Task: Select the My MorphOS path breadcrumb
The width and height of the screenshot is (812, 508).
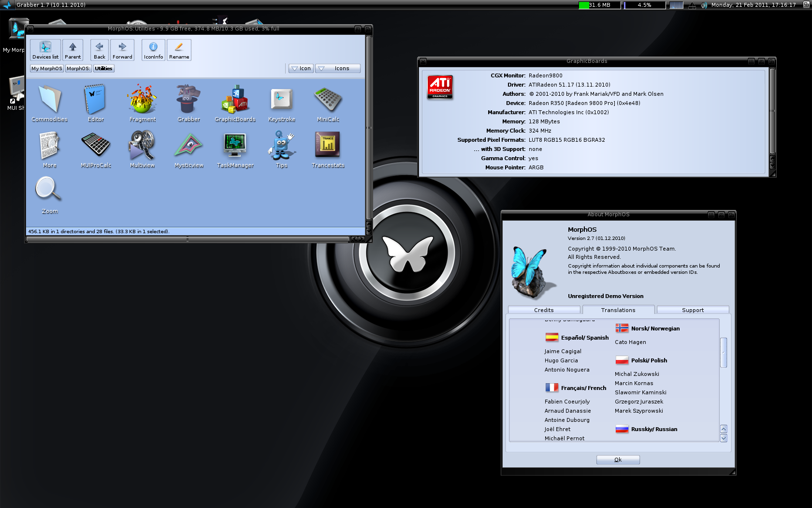Action: tap(47, 68)
